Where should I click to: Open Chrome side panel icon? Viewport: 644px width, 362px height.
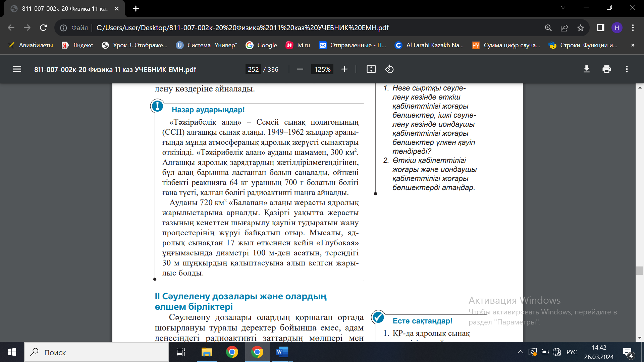[600, 28]
